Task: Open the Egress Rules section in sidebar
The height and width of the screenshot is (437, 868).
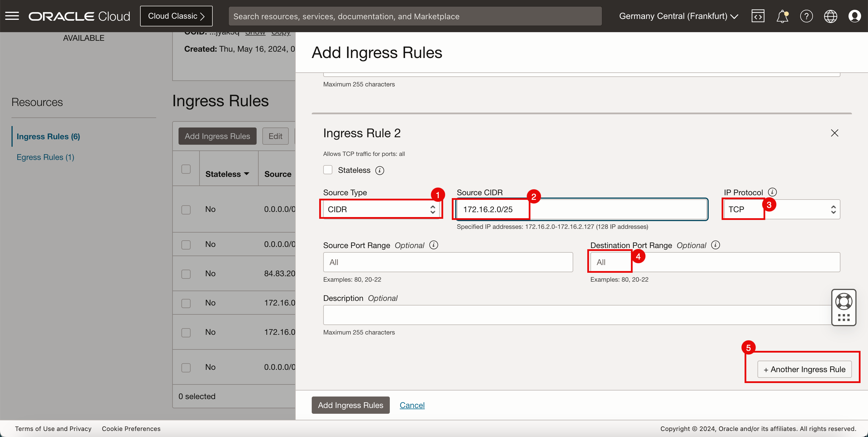Action: coord(46,157)
